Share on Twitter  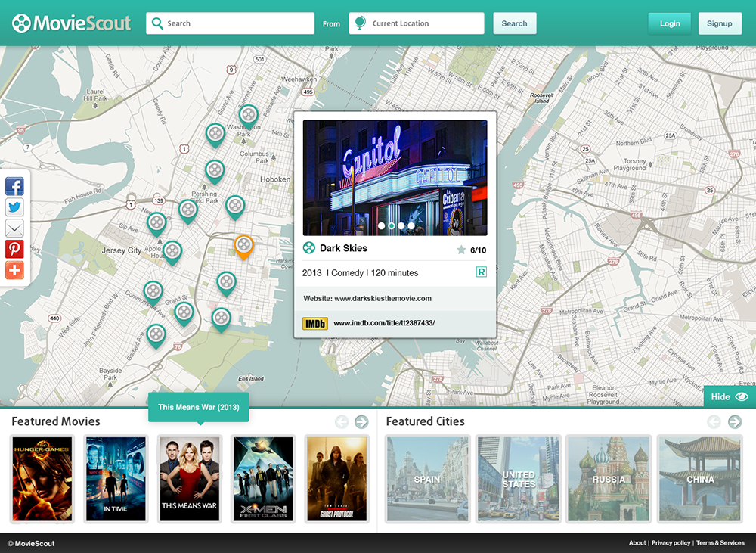click(x=14, y=207)
